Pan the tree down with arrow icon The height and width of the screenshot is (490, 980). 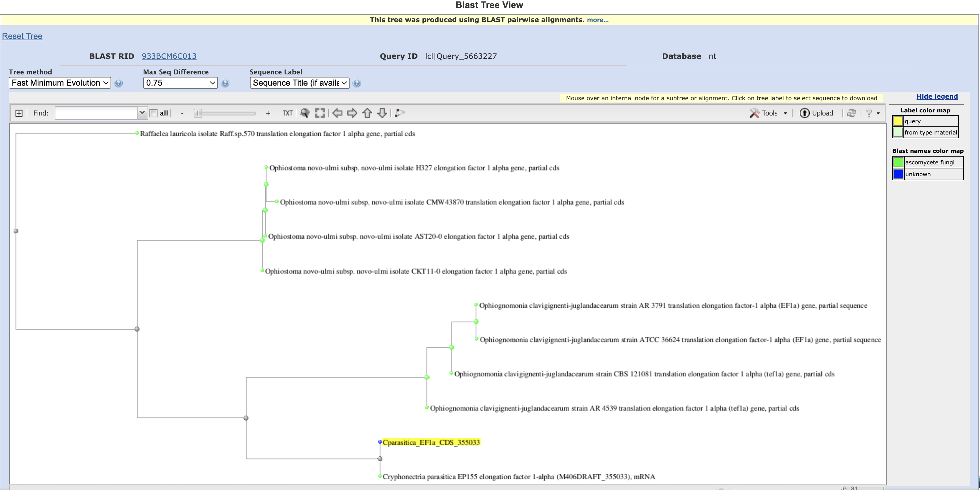382,113
